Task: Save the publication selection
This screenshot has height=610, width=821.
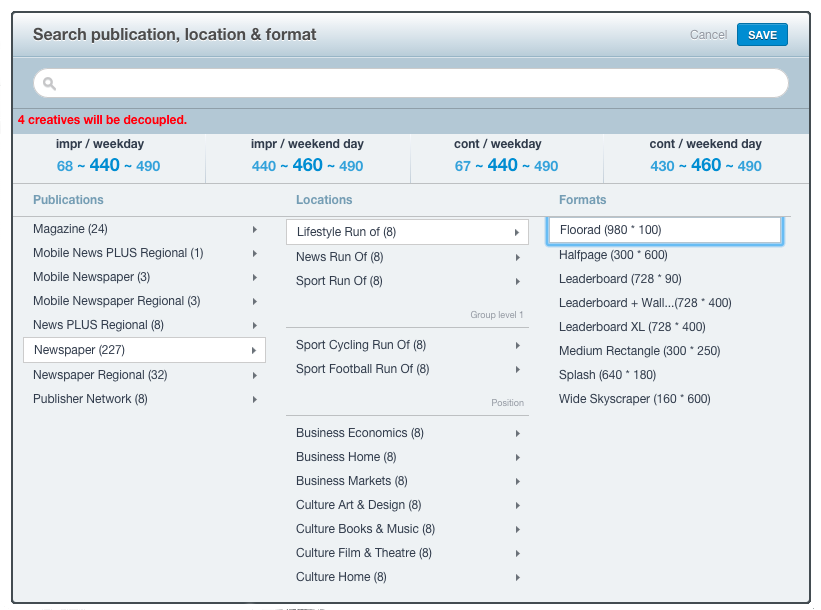Action: [762, 35]
